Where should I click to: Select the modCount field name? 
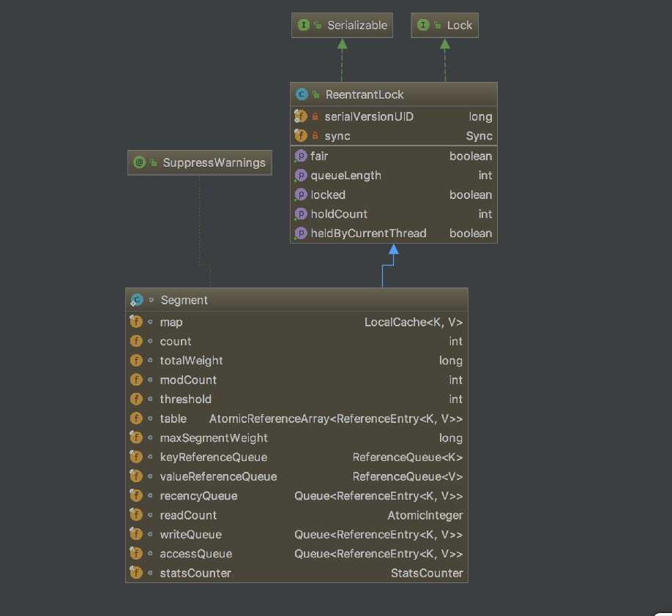188,380
